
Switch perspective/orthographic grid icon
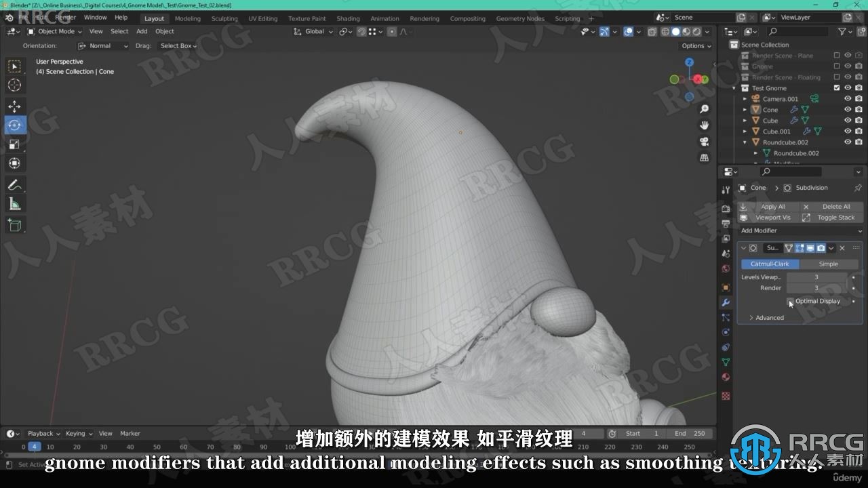704,158
